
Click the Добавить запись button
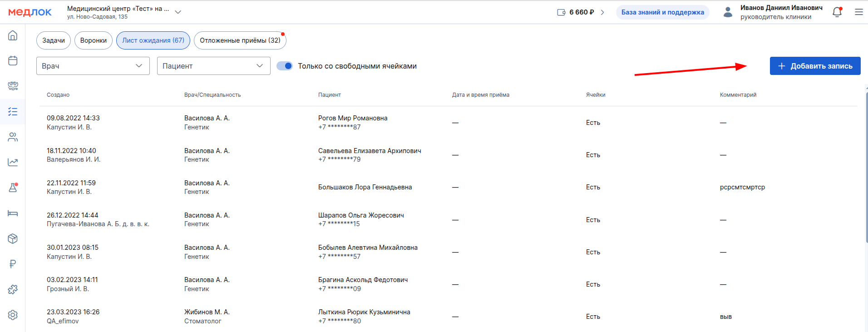point(815,66)
